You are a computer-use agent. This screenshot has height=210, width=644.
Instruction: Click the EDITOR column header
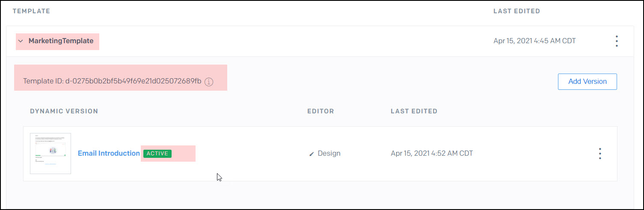point(321,111)
